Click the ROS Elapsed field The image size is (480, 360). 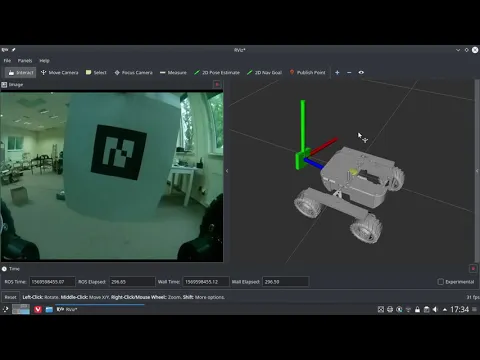pyautogui.click(x=132, y=282)
